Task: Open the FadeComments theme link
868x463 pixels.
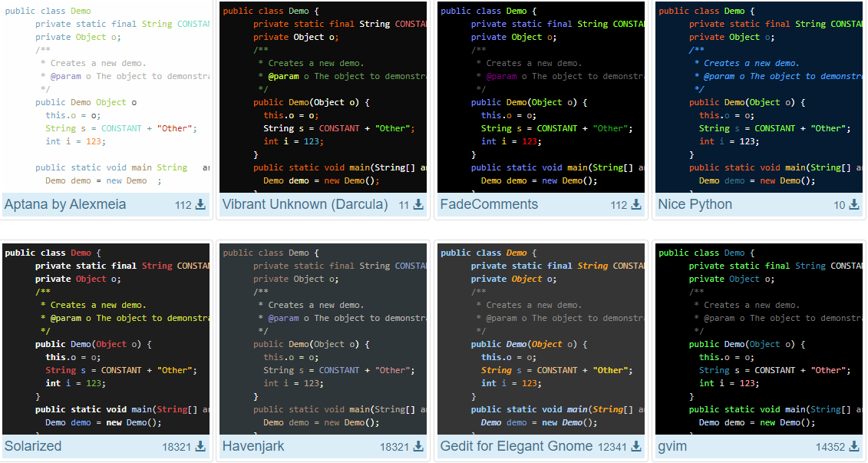Action: (489, 204)
